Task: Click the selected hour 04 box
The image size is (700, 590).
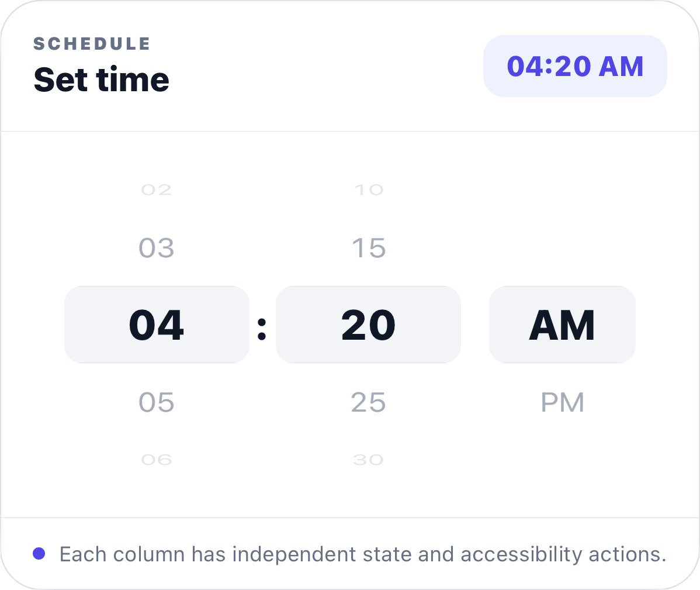Action: tap(157, 325)
